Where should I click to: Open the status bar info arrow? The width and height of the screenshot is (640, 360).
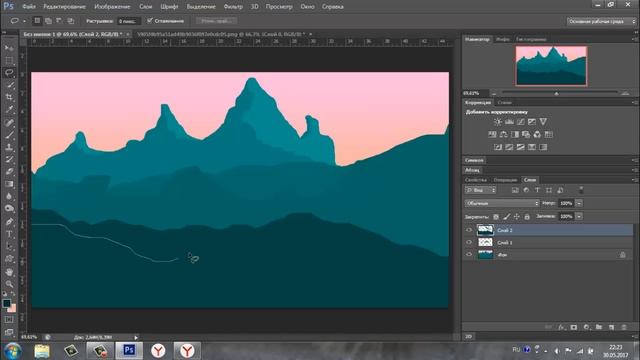tap(136, 337)
